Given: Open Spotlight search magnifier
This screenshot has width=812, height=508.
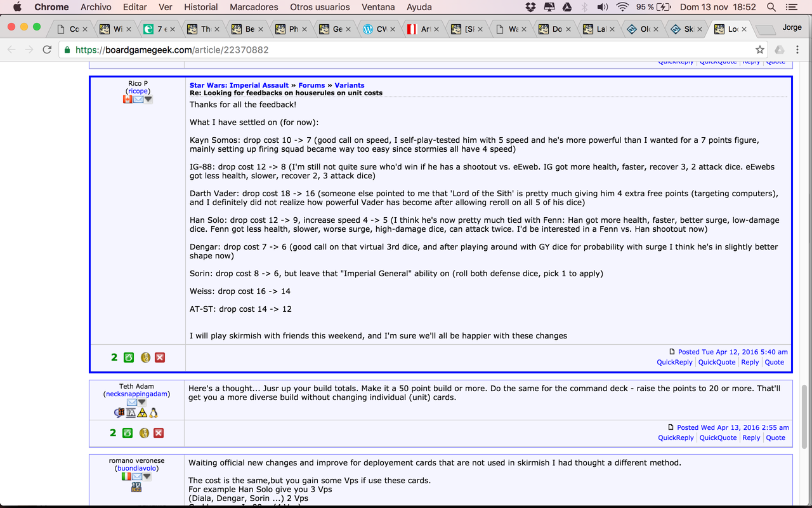Looking at the screenshot, I should pyautogui.click(x=771, y=7).
